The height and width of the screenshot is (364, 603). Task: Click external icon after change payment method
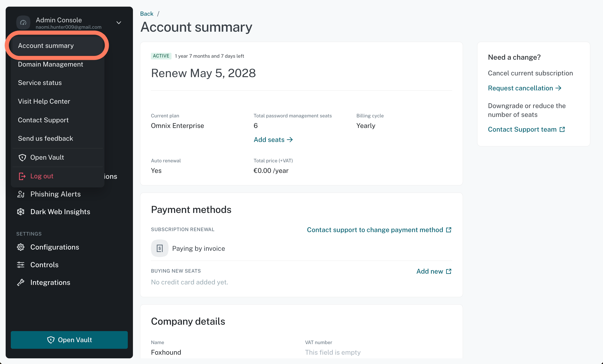[449, 230]
